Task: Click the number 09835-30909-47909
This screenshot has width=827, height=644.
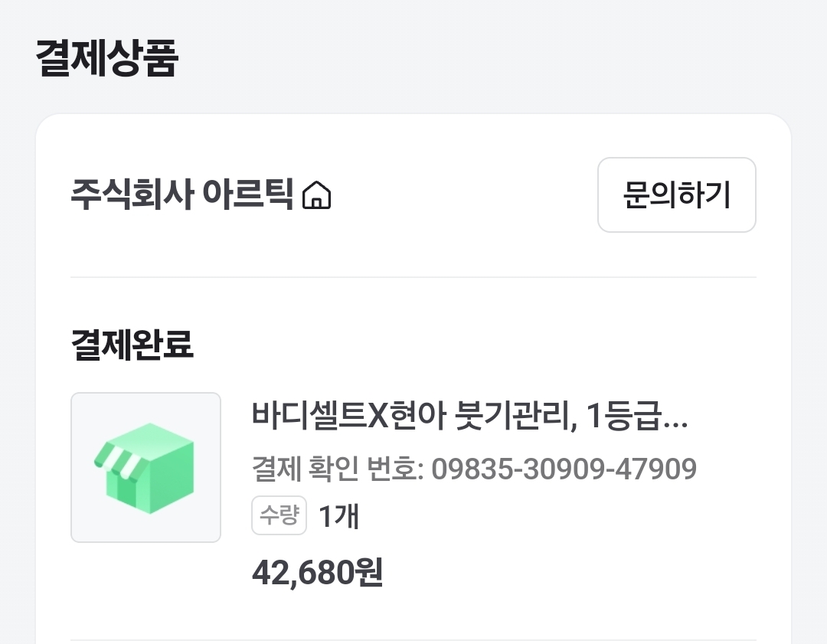Action: 564,468
